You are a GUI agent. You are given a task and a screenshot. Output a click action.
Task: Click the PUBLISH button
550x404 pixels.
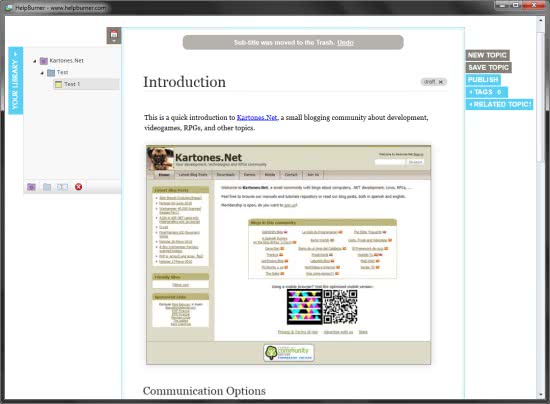(483, 80)
